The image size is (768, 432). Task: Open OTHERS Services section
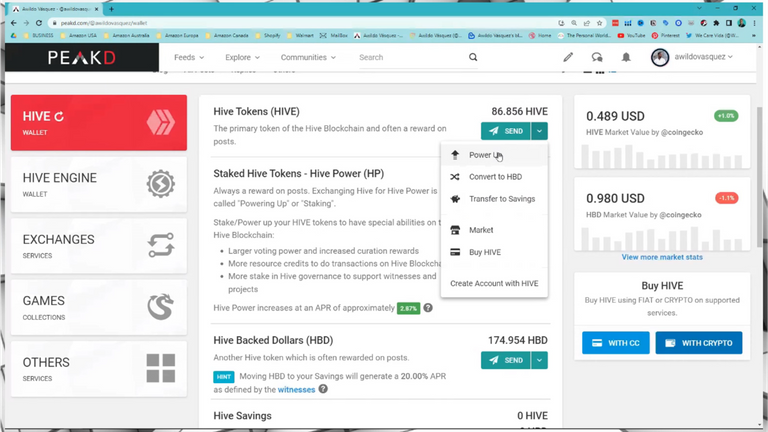(x=99, y=369)
